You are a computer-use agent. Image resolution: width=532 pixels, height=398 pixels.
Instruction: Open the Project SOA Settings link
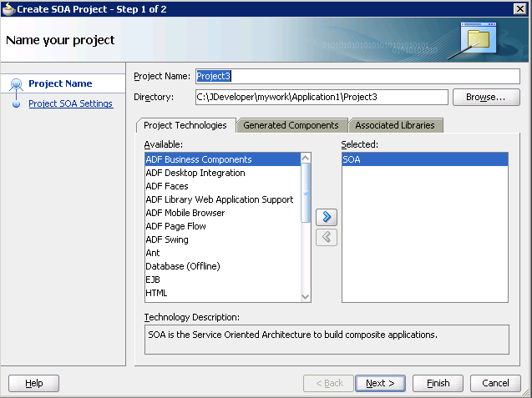click(70, 103)
